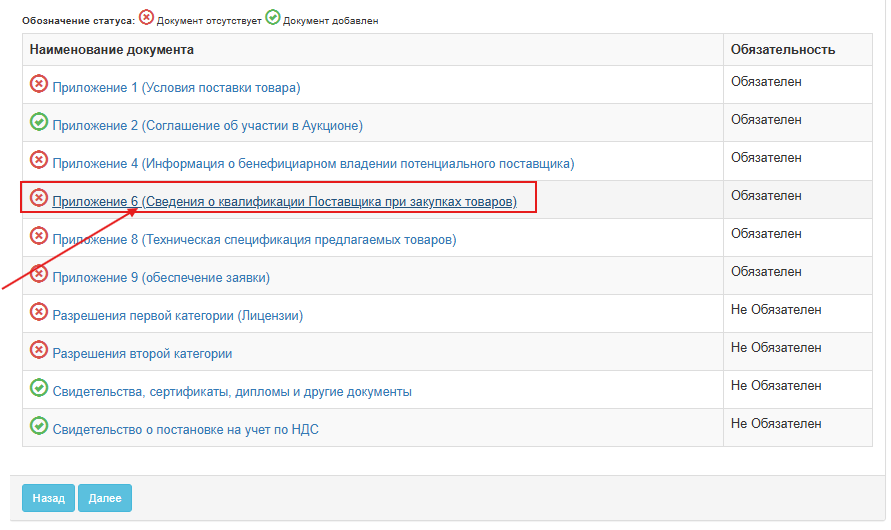This screenshot has width=891, height=530.
Task: Open Свидетельство о постановке на учет по НДС
Action: [185, 429]
